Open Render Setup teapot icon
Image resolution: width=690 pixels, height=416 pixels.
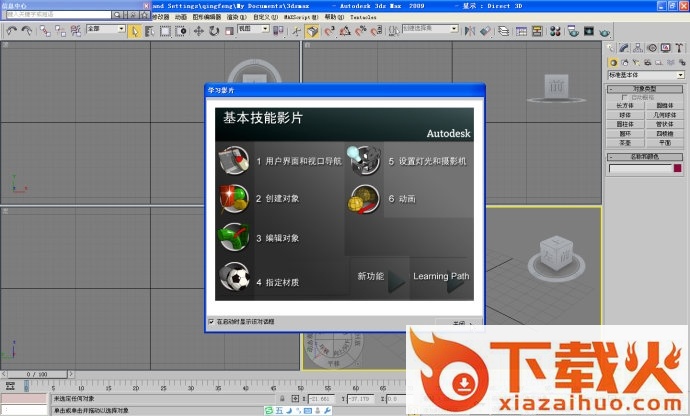(x=573, y=31)
